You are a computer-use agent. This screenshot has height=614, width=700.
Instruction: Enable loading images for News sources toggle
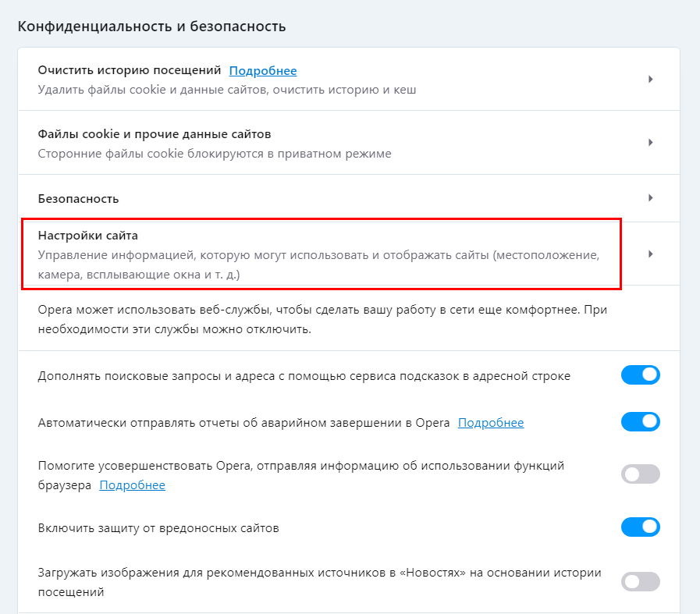[x=640, y=581]
